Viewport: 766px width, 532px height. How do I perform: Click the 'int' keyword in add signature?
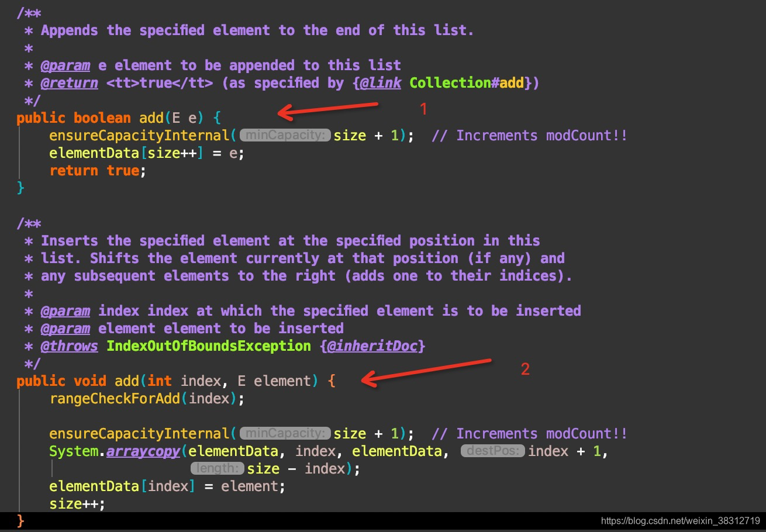tap(160, 381)
